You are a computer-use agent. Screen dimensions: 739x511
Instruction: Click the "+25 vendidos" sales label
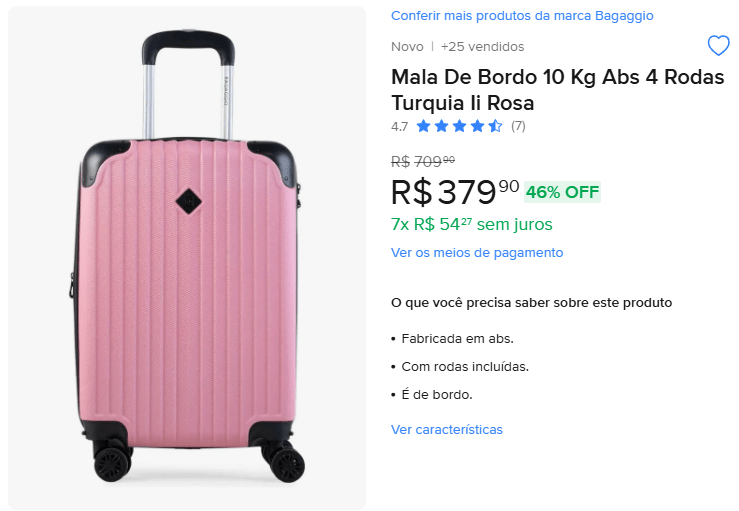point(482,47)
